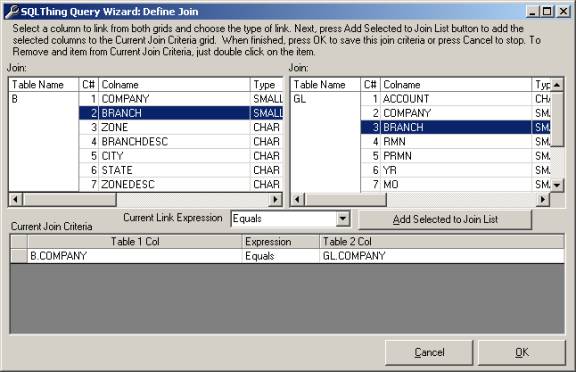This screenshot has width=576, height=372.
Task: Click the left grid horizontal scrollbar thumb
Action: [69, 200]
